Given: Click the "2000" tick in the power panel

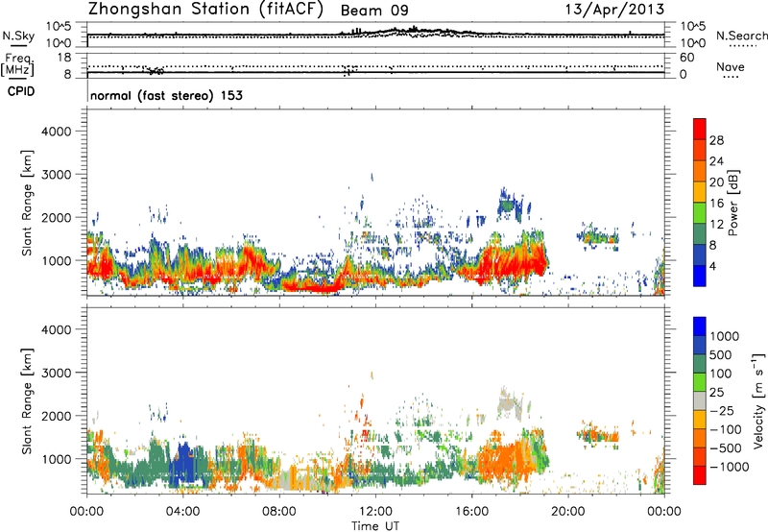Looking at the screenshot, I should 56,217.
